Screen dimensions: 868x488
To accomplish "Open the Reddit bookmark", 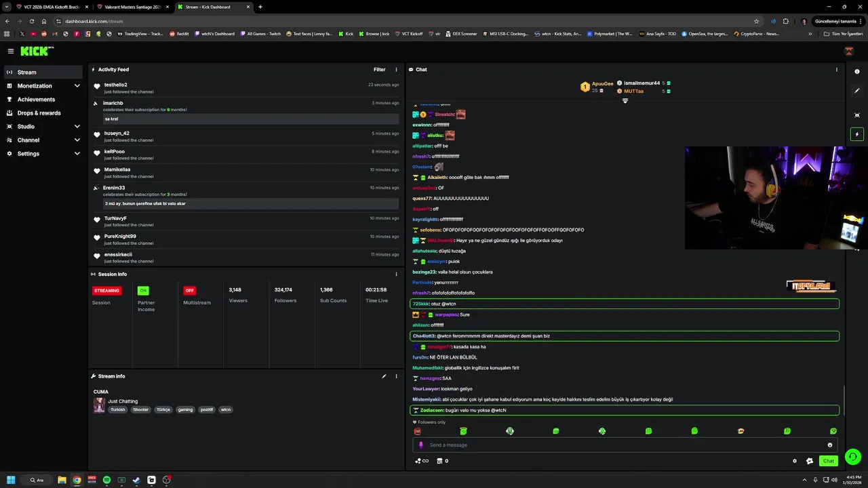I will pyautogui.click(x=180, y=33).
